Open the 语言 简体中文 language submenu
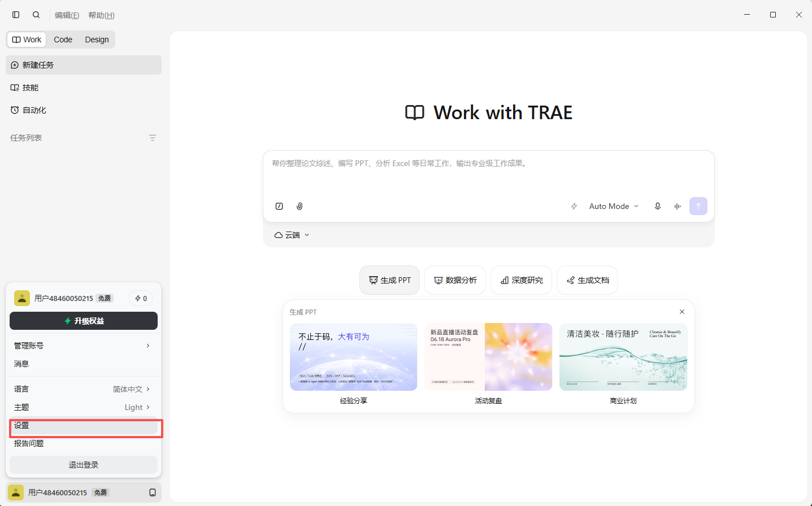 point(84,389)
